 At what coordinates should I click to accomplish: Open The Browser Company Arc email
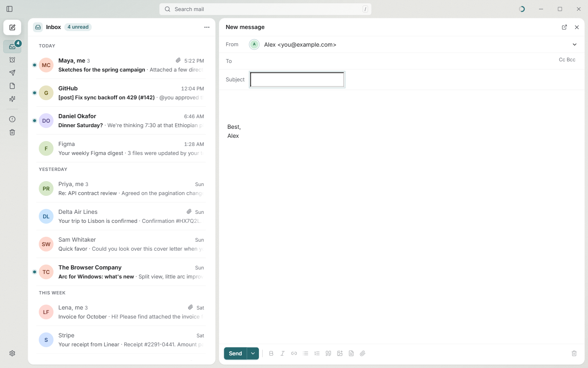[121, 272]
